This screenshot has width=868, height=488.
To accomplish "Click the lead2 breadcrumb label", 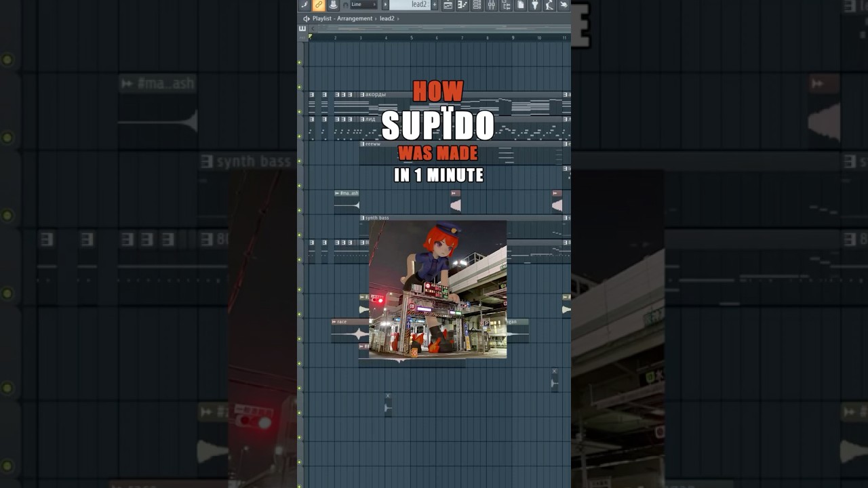I will 387,18.
